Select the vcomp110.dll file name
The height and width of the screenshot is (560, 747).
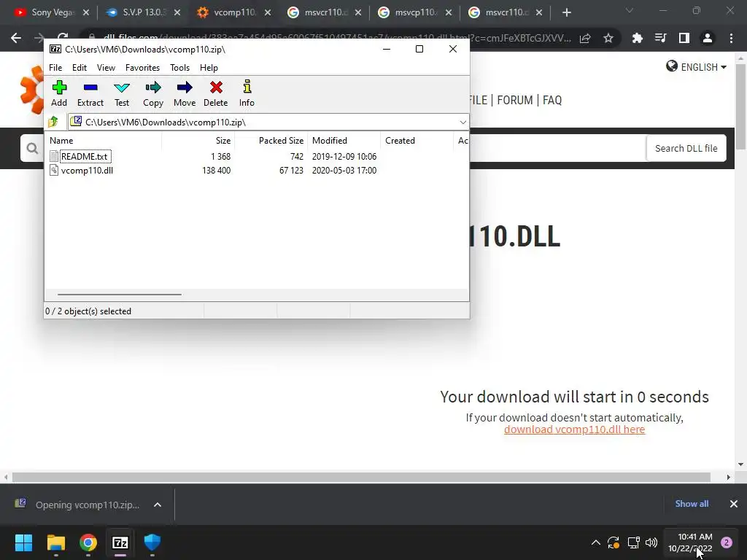pyautogui.click(x=87, y=171)
